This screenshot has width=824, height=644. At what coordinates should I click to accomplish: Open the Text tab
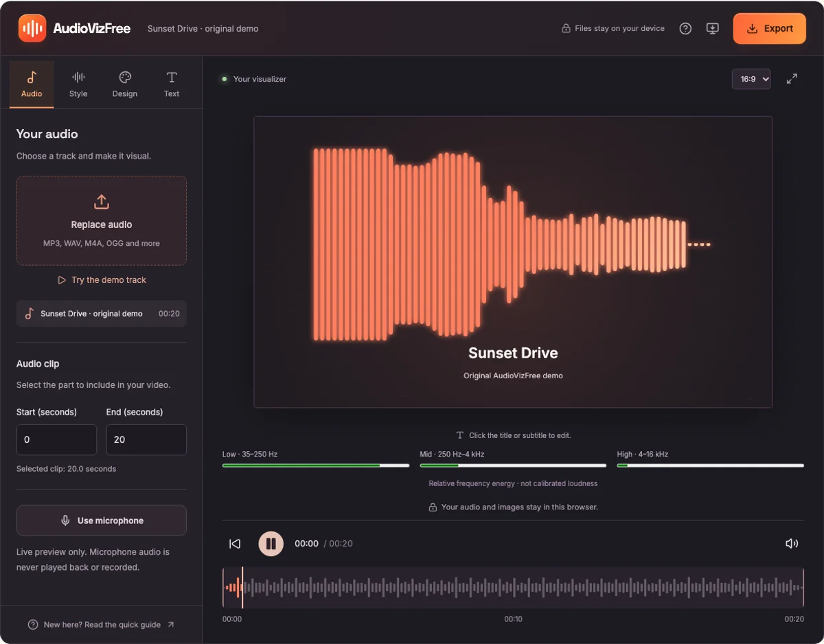[172, 84]
